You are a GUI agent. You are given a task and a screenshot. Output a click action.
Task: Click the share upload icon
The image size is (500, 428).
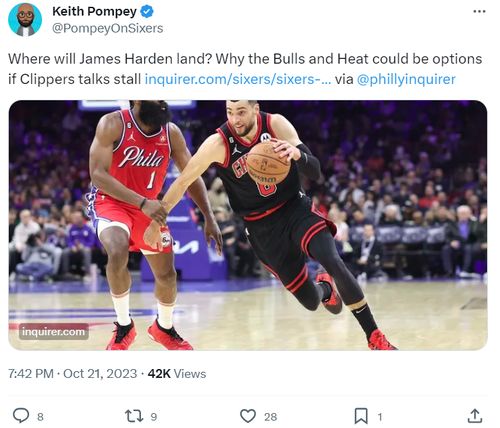pyautogui.click(x=474, y=416)
